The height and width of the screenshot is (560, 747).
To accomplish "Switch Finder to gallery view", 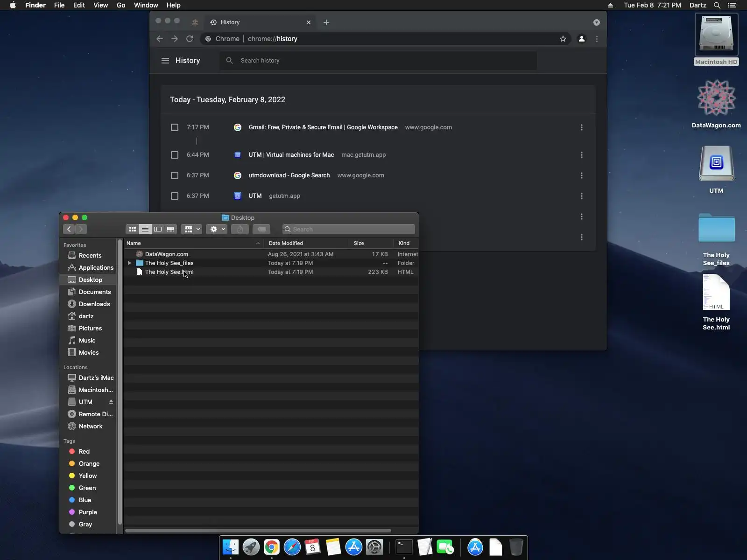I will point(170,229).
